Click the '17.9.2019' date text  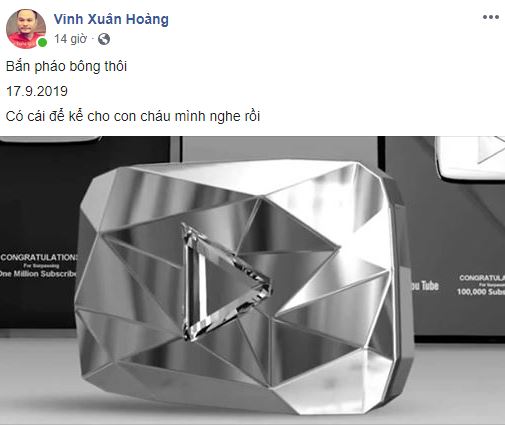point(37,91)
